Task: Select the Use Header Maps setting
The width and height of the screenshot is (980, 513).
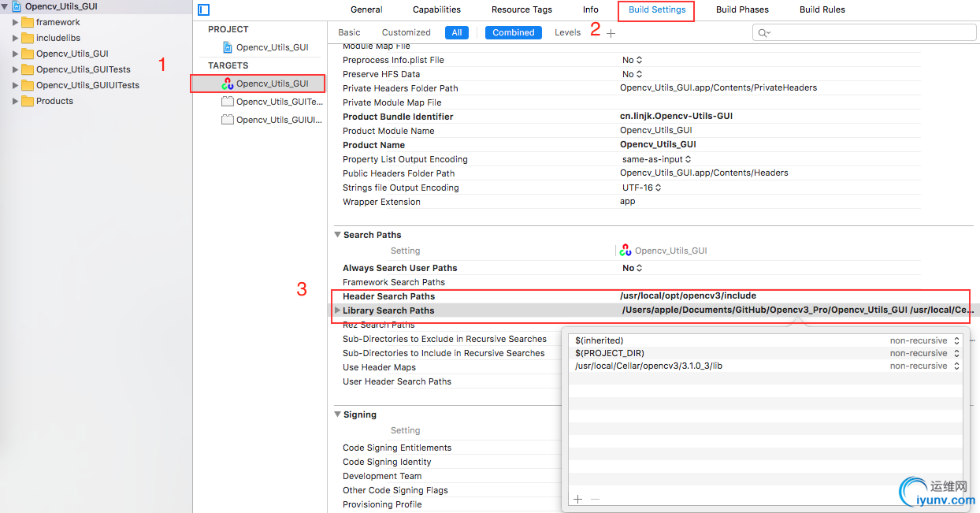Action: click(x=379, y=367)
